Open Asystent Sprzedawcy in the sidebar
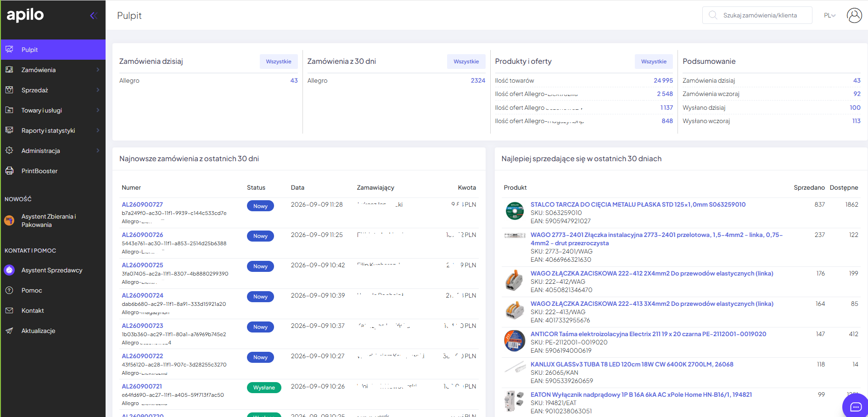 [53, 270]
